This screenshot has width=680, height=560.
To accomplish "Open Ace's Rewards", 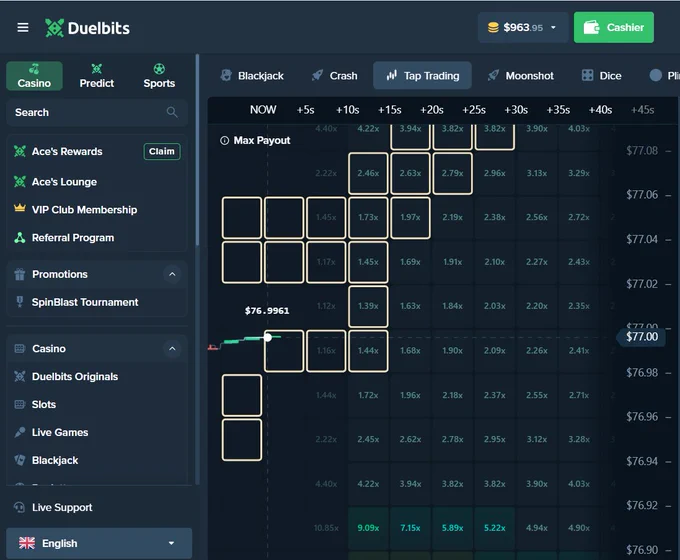I will (67, 151).
